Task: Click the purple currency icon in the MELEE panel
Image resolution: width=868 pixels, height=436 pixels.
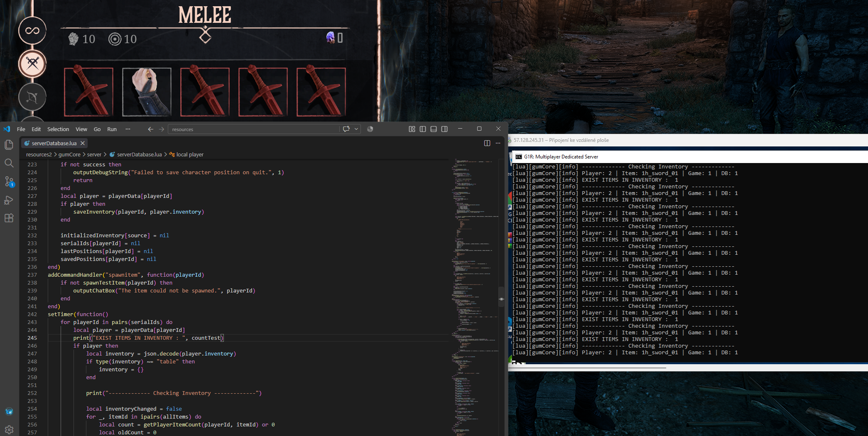Action: (331, 37)
